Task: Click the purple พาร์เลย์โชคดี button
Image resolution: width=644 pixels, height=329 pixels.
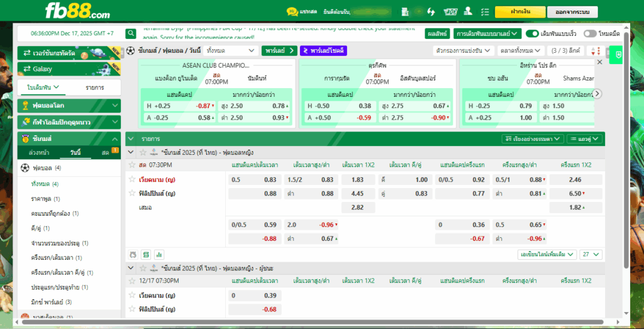Action: [x=324, y=51]
